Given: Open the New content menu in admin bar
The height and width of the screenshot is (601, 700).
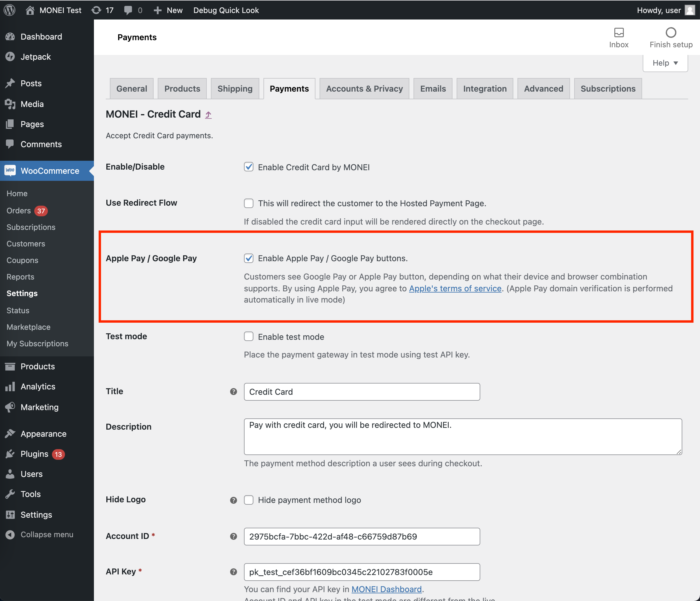Looking at the screenshot, I should tap(168, 10).
